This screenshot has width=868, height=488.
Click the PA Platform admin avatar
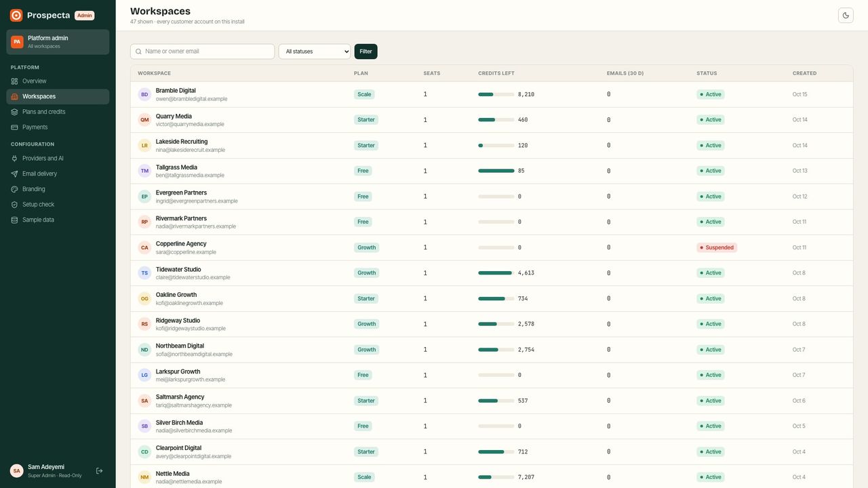[x=17, y=42]
